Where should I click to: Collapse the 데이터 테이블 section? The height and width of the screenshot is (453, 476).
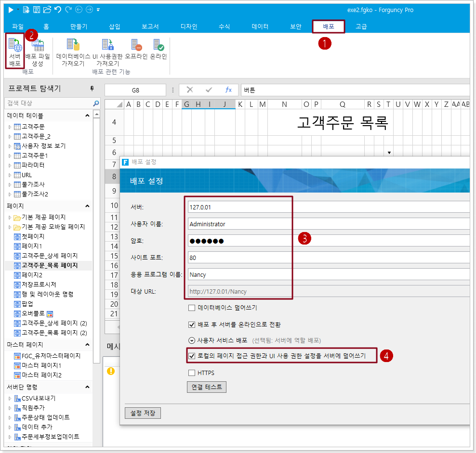pyautogui.click(x=87, y=116)
